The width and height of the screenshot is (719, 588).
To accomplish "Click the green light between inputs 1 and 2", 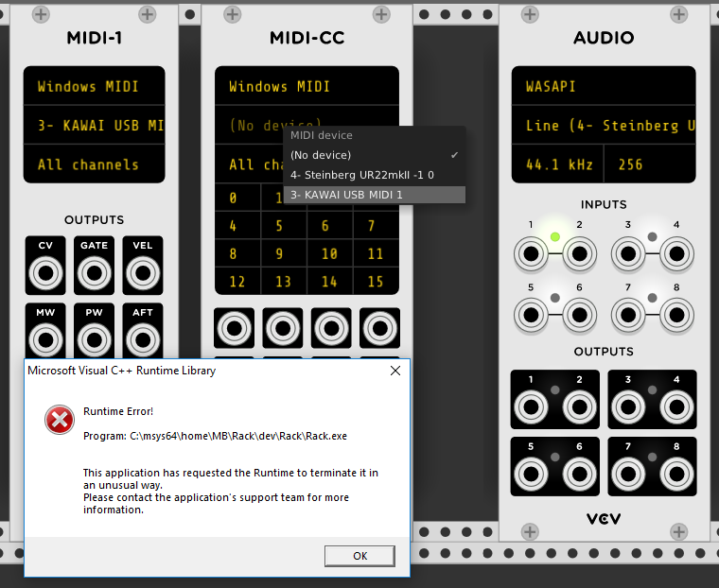I will pos(555,236).
